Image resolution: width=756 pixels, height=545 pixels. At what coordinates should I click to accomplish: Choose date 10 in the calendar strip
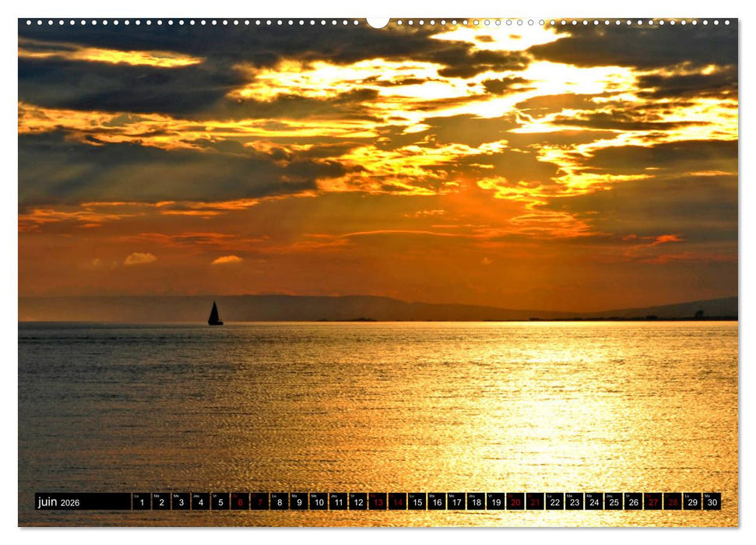coord(318,502)
